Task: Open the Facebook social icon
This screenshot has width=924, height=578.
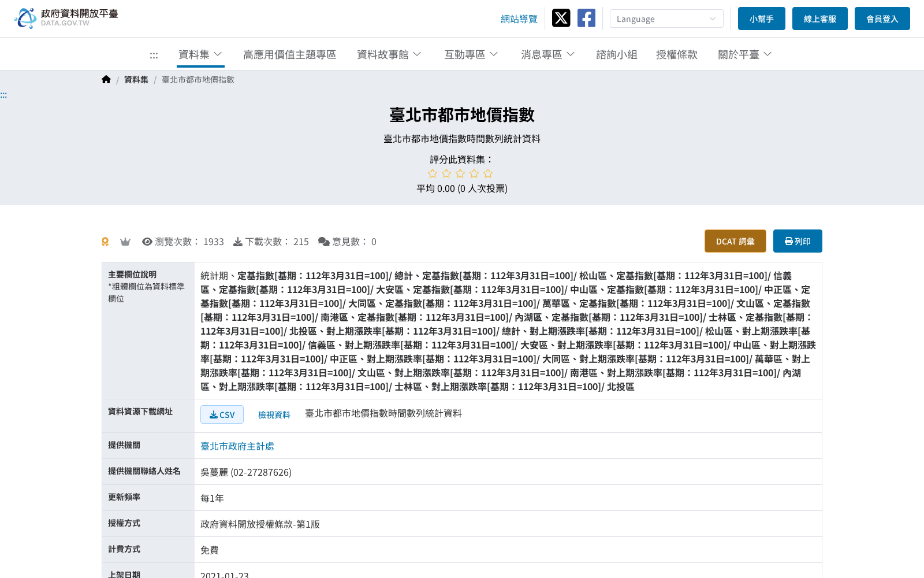Action: click(586, 18)
